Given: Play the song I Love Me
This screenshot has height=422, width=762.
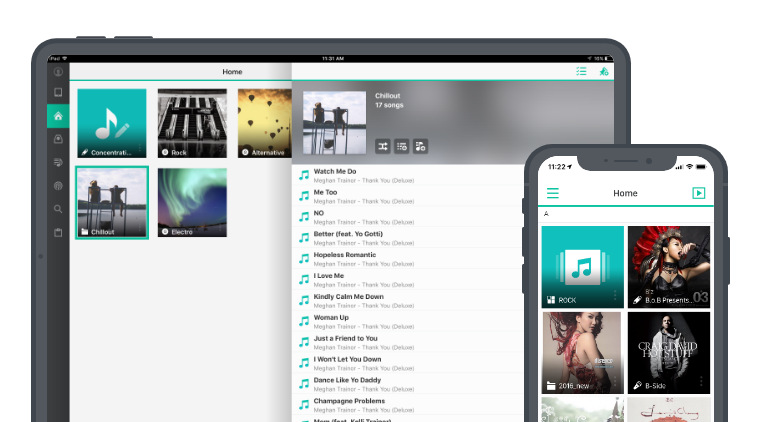Looking at the screenshot, I should (x=408, y=280).
